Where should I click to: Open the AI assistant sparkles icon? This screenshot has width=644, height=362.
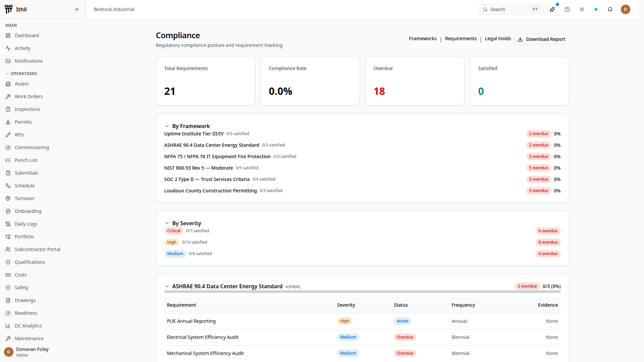tap(552, 9)
